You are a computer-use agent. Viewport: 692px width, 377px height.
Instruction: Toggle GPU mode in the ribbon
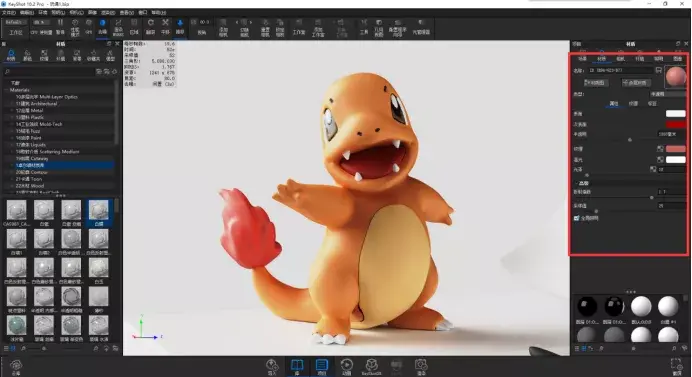(89, 26)
